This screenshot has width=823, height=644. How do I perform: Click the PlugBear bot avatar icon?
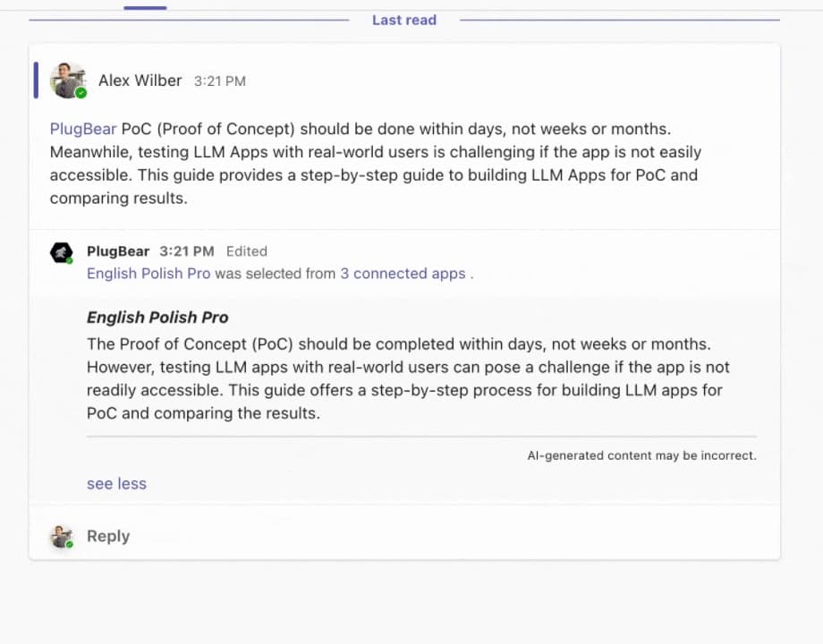(61, 252)
